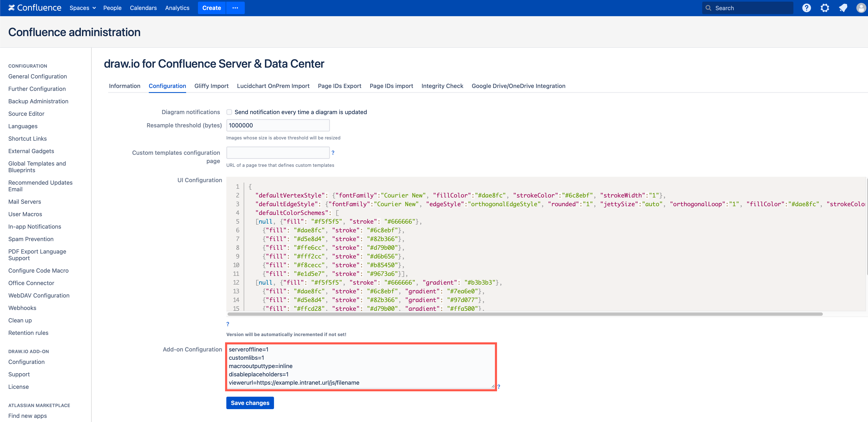The height and width of the screenshot is (422, 868).
Task: Click the Analytics navigation icon
Action: point(178,8)
